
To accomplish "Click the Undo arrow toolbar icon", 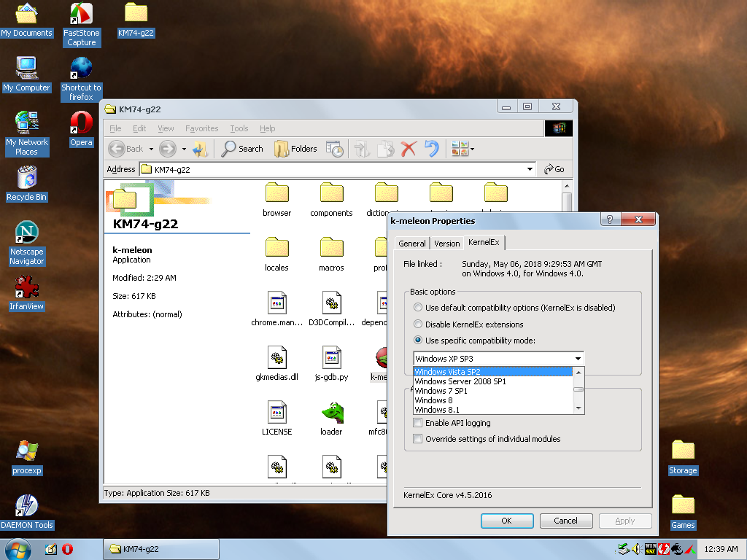I will point(431,148).
